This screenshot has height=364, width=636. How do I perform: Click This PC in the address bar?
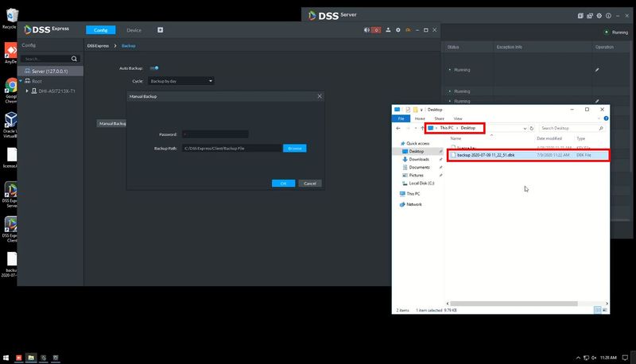(x=447, y=128)
